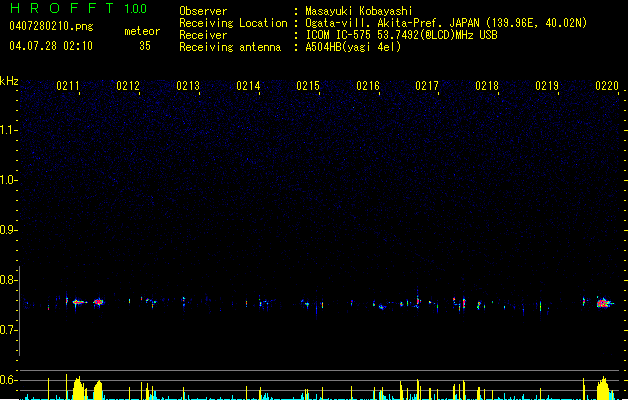629x400 pixels.
Task: Click the HROFFT 1.0.0 title text
Action: (x=78, y=8)
